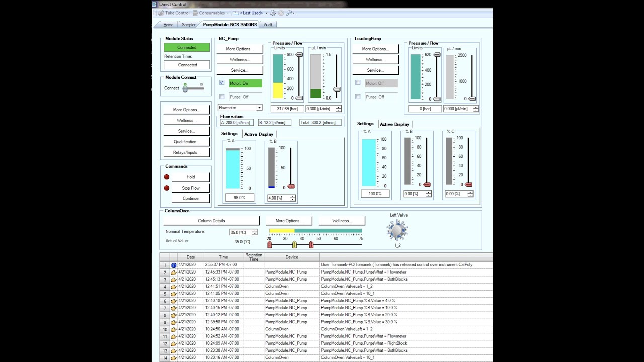Uncheck NC_Pump Motor On checkbox

[222, 83]
